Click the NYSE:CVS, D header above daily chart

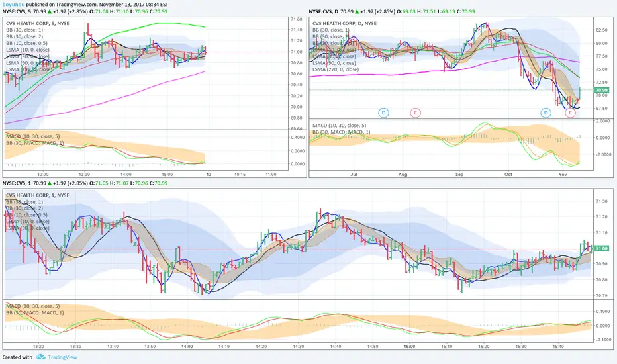(324, 11)
